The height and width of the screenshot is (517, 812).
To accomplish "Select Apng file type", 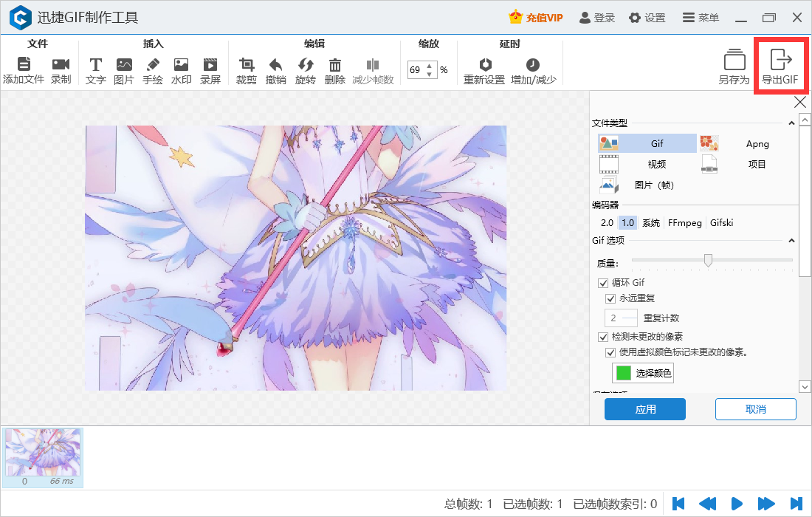I will (747, 143).
